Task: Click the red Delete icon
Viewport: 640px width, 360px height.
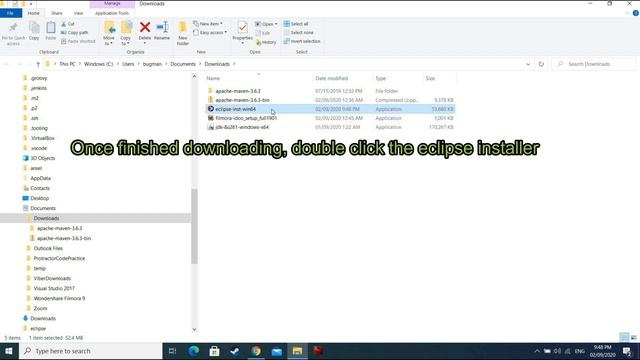Action: pos(145,27)
